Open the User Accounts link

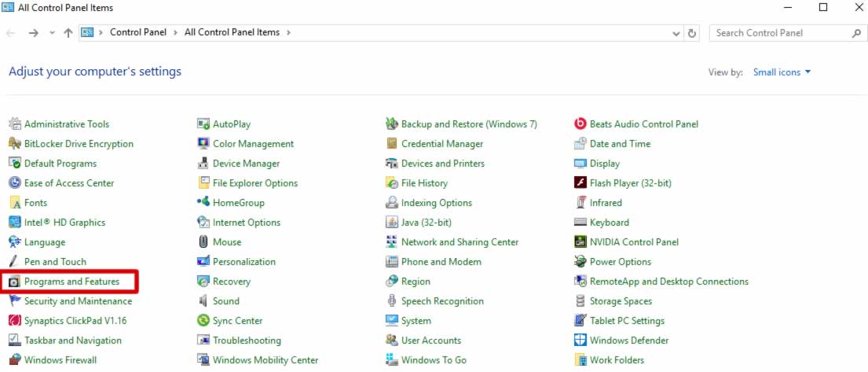pos(430,341)
